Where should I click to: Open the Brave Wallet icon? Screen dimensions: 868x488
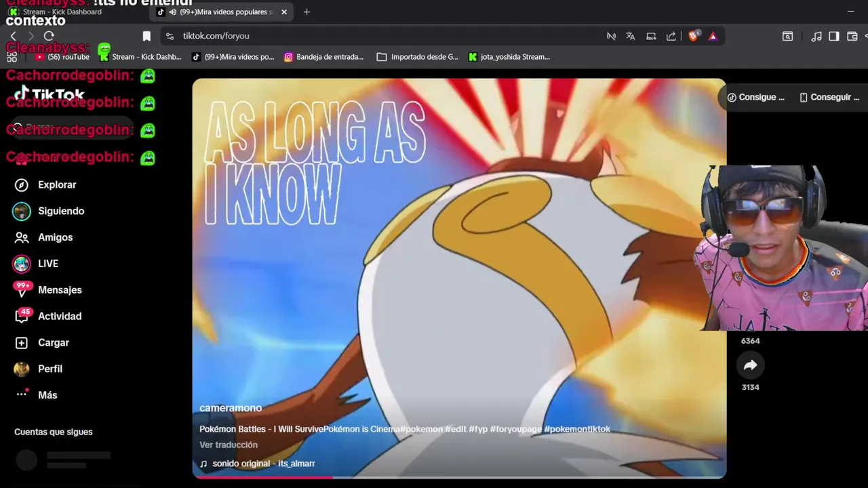point(852,36)
